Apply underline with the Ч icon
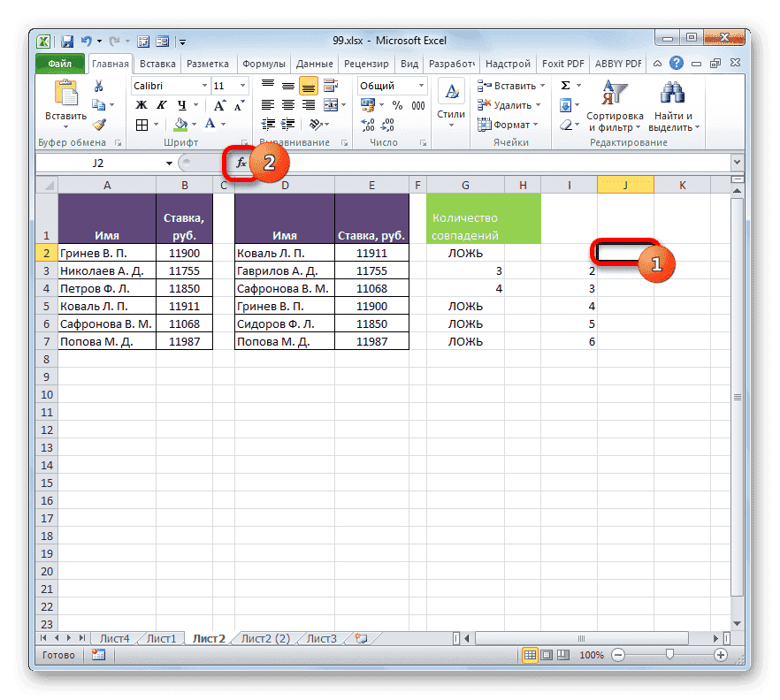The image size is (780, 700). point(182,104)
